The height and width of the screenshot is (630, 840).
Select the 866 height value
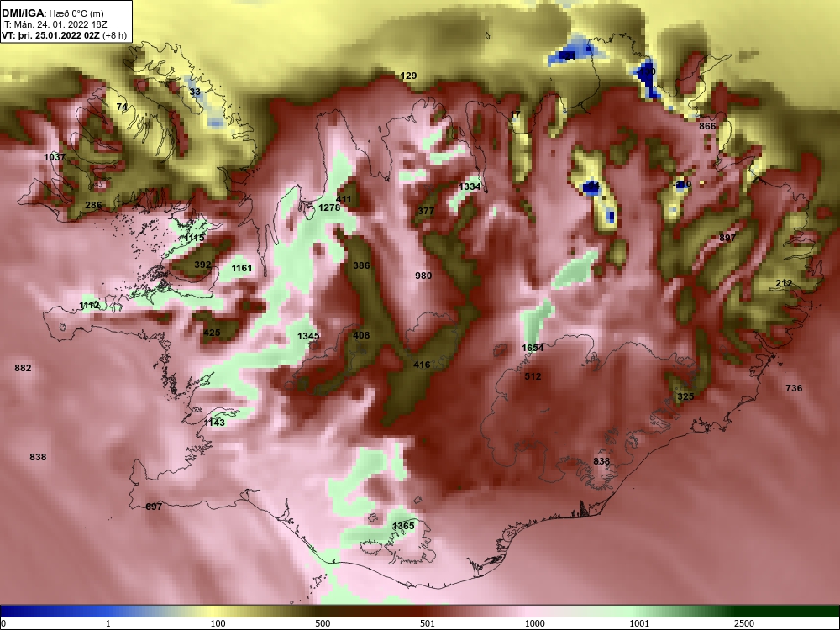pyautogui.click(x=707, y=127)
